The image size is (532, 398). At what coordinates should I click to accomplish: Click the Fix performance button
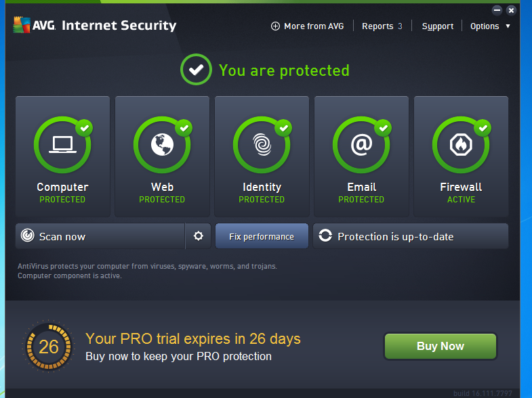(x=262, y=236)
